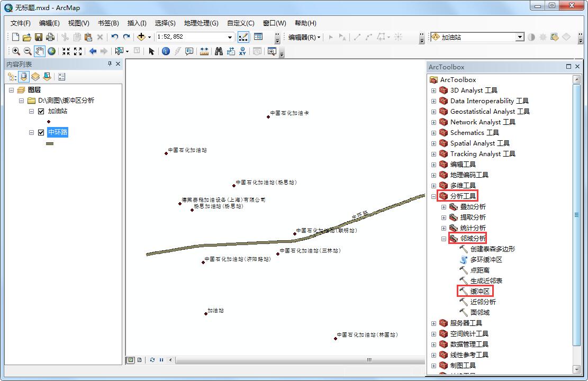Screen dimensions: 588x381
Task: Open the 帮助(H) menu
Action: coord(305,23)
